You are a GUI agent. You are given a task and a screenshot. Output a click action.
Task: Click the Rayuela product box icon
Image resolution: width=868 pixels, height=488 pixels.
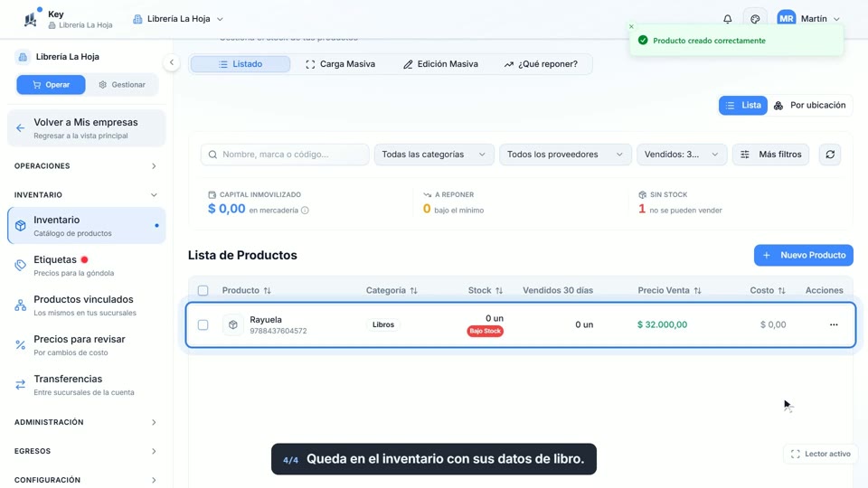point(233,324)
